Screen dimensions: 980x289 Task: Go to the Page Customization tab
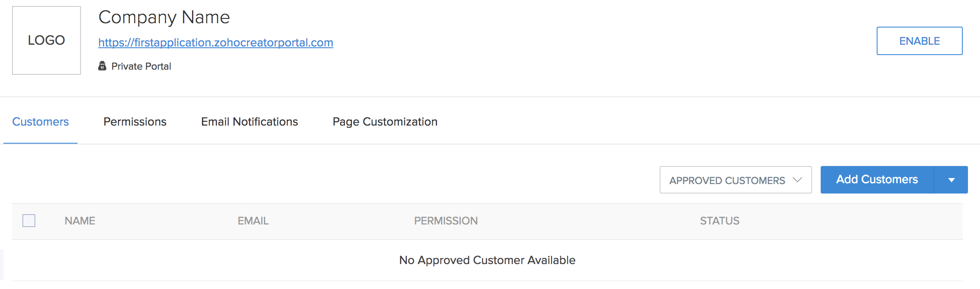(385, 122)
